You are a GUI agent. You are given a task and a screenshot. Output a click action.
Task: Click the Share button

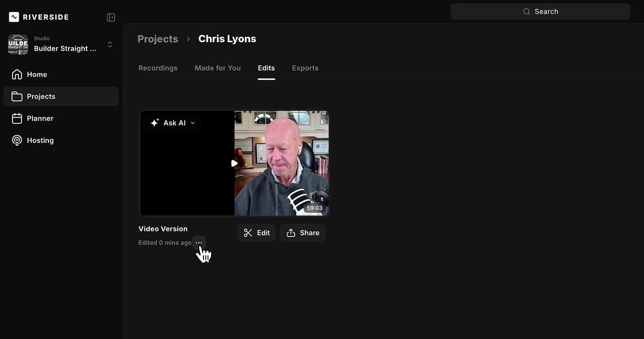click(x=302, y=233)
